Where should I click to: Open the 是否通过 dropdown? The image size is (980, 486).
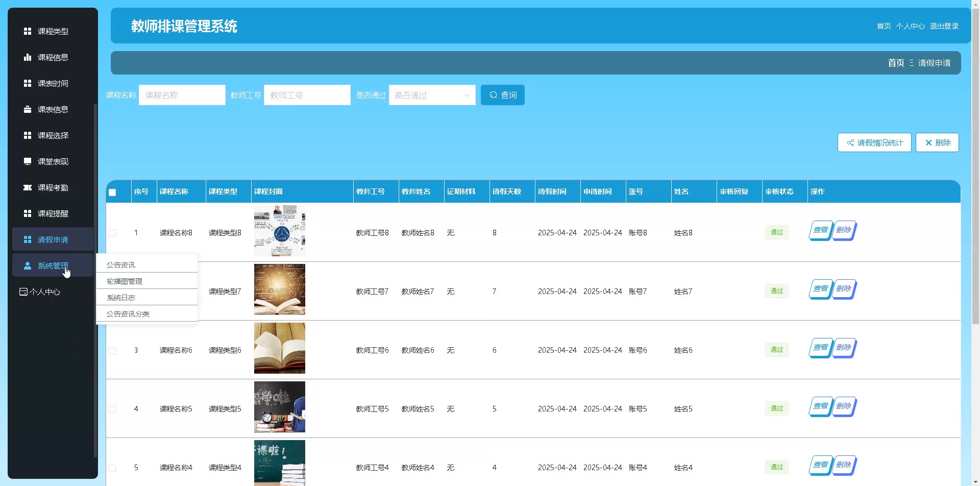[x=432, y=95]
